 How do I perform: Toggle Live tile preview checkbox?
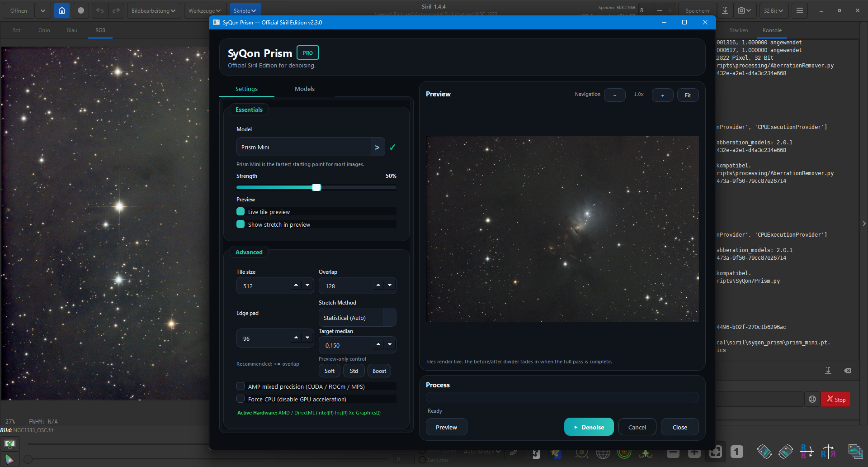pyautogui.click(x=241, y=211)
